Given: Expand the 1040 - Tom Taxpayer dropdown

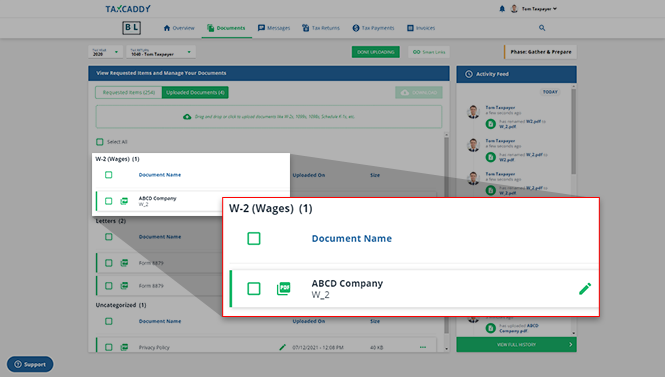Looking at the screenshot, I should [161, 52].
